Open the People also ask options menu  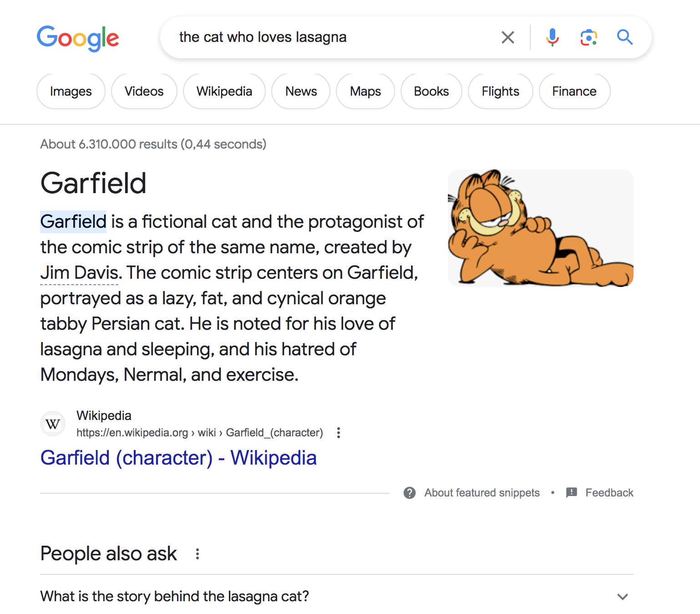(x=198, y=554)
